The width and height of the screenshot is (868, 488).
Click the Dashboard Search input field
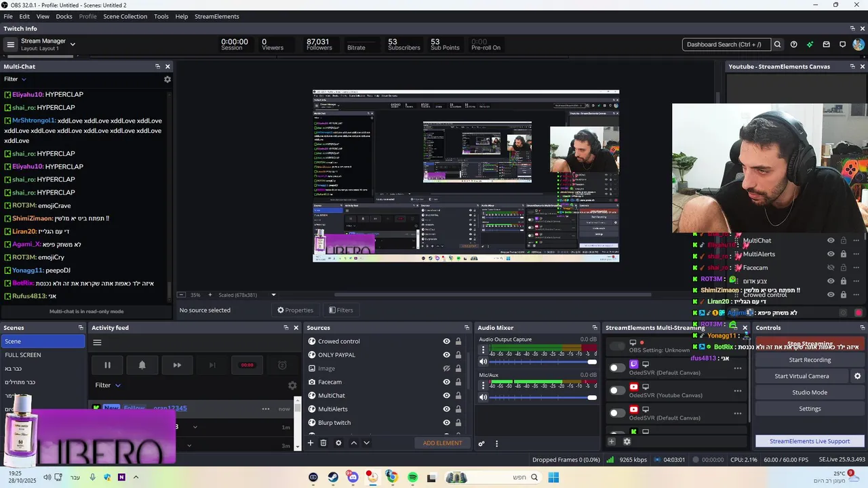click(726, 45)
